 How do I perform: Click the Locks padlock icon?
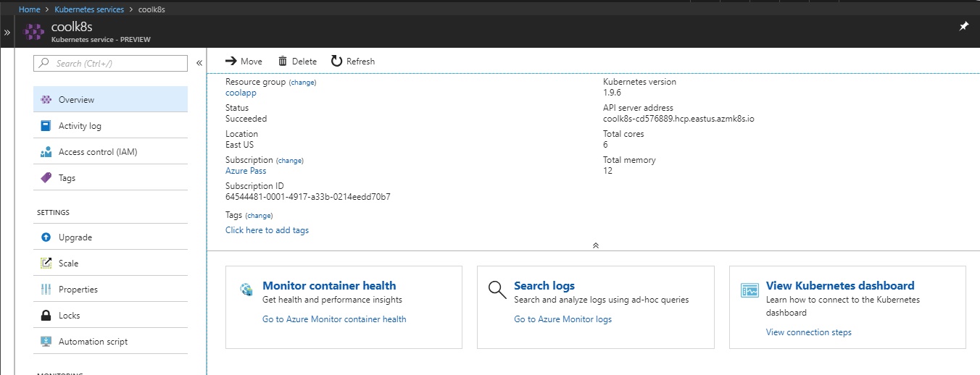(46, 316)
